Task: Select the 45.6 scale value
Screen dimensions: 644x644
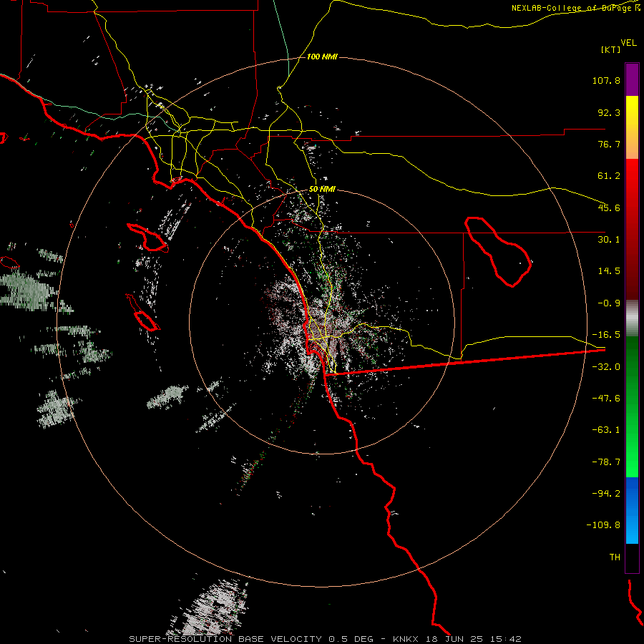Action: tap(609, 208)
